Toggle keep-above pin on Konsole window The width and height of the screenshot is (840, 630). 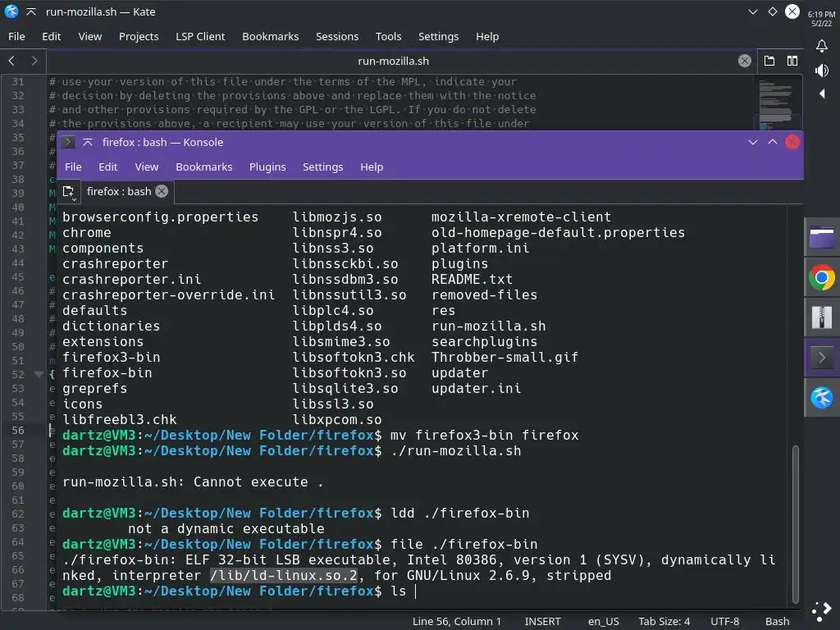coord(88,142)
